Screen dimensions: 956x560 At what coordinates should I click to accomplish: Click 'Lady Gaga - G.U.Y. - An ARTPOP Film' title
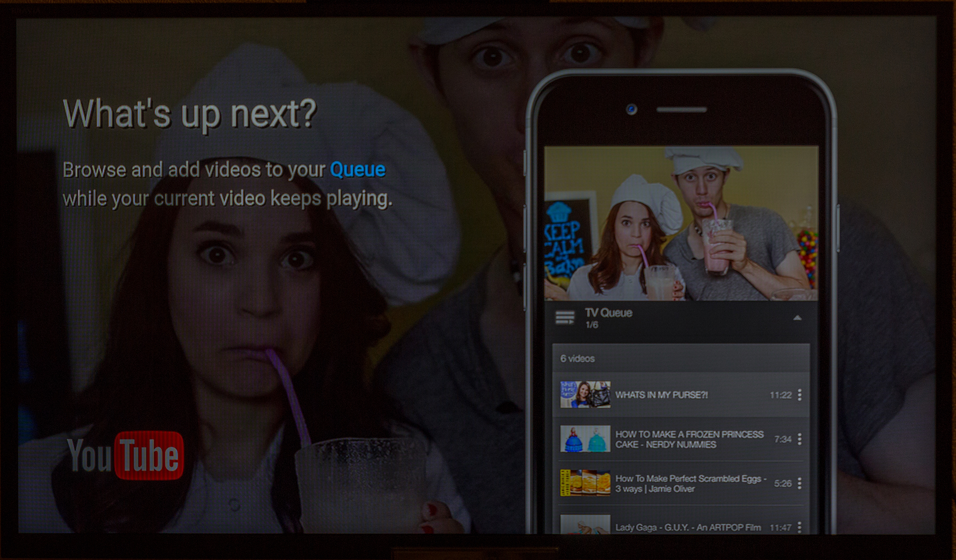(x=688, y=527)
